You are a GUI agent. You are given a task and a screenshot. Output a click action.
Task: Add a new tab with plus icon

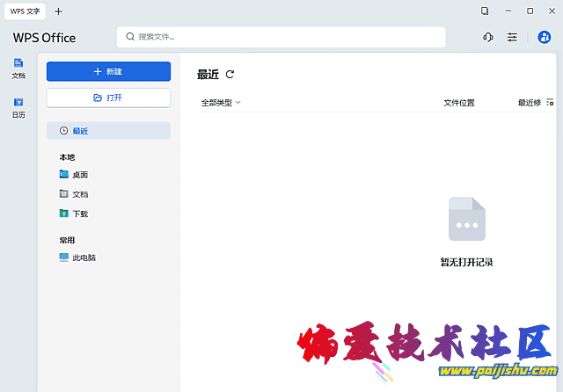(x=58, y=11)
